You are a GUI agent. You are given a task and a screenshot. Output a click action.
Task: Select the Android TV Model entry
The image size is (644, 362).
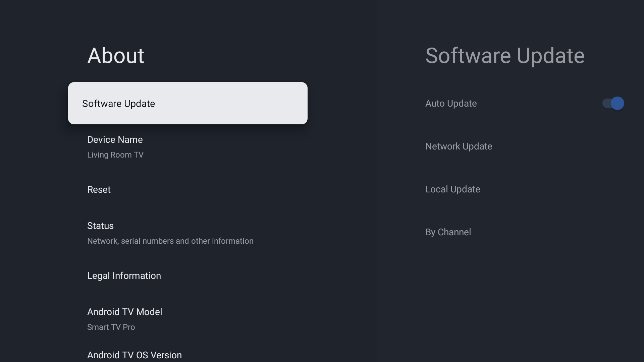point(124,312)
